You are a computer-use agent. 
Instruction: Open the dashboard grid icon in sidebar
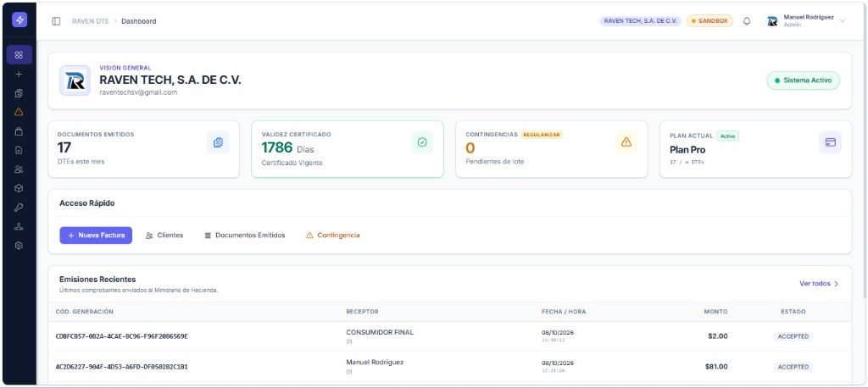19,55
